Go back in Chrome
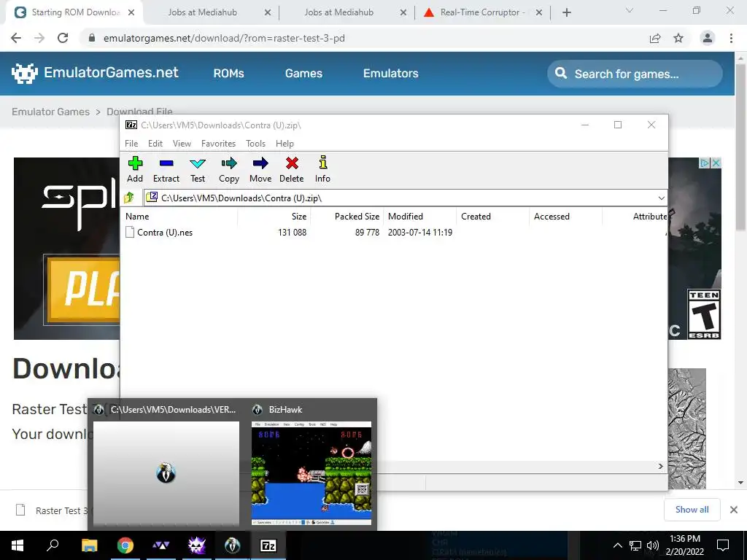 coord(16,38)
